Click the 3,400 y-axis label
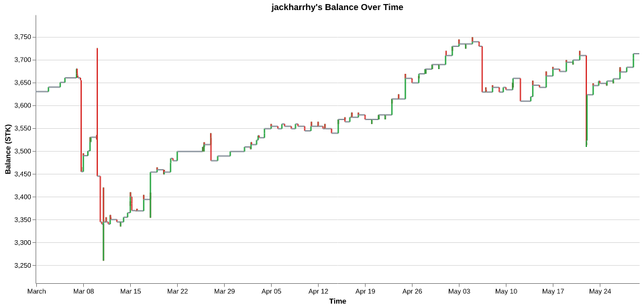644x308 pixels. pos(23,197)
